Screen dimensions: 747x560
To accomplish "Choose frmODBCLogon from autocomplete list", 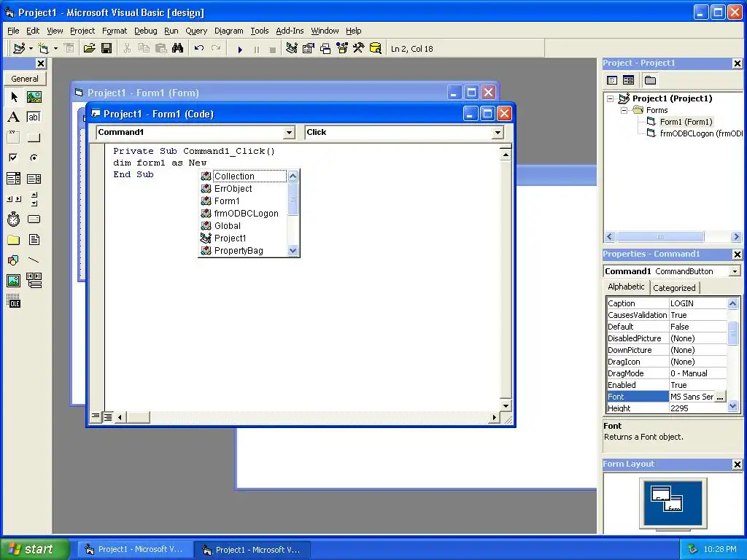I will pyautogui.click(x=243, y=214).
